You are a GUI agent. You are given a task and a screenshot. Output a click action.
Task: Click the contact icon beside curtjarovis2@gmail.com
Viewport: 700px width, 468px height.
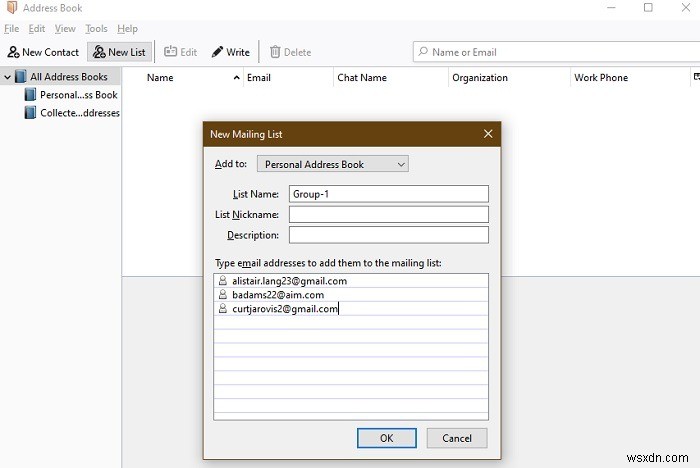(x=223, y=308)
